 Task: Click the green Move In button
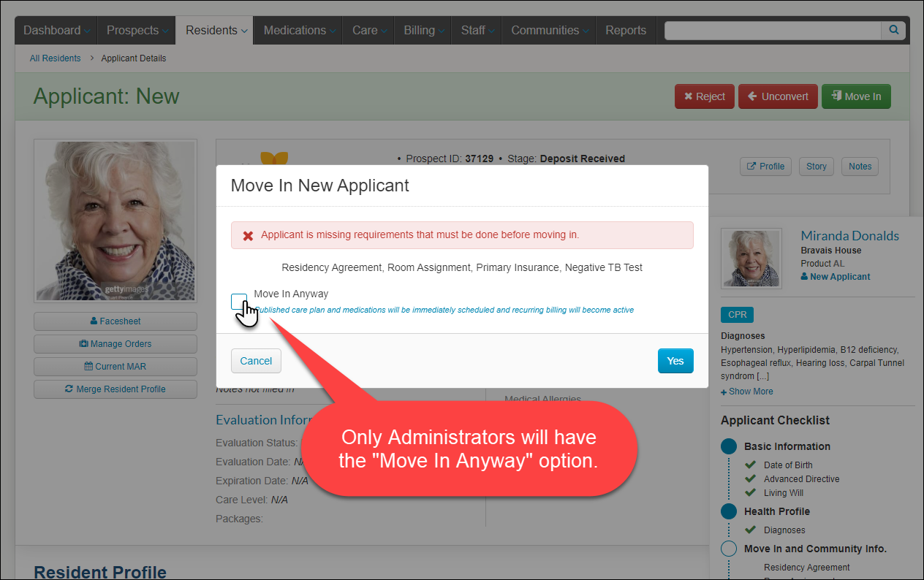point(856,96)
